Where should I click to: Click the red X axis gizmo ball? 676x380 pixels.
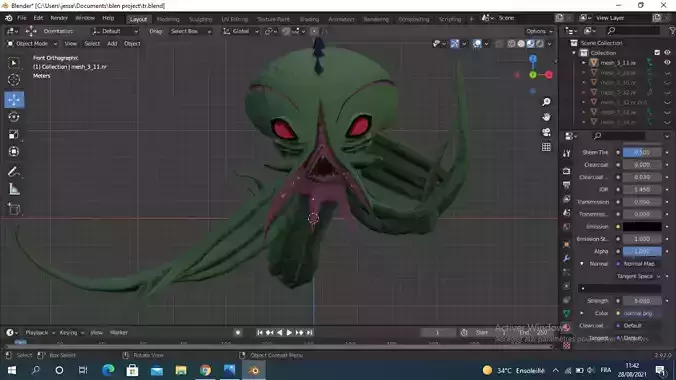[x=548, y=75]
